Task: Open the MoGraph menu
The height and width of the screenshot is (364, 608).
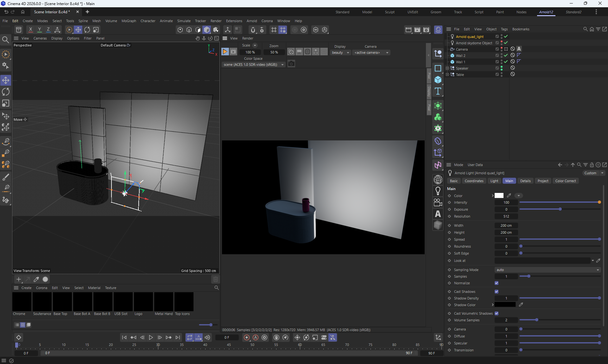Action: pyautogui.click(x=129, y=21)
